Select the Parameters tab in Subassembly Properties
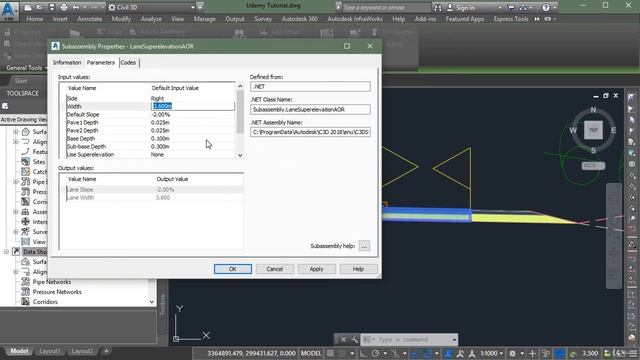Image resolution: width=640 pixels, height=360 pixels. point(101,62)
